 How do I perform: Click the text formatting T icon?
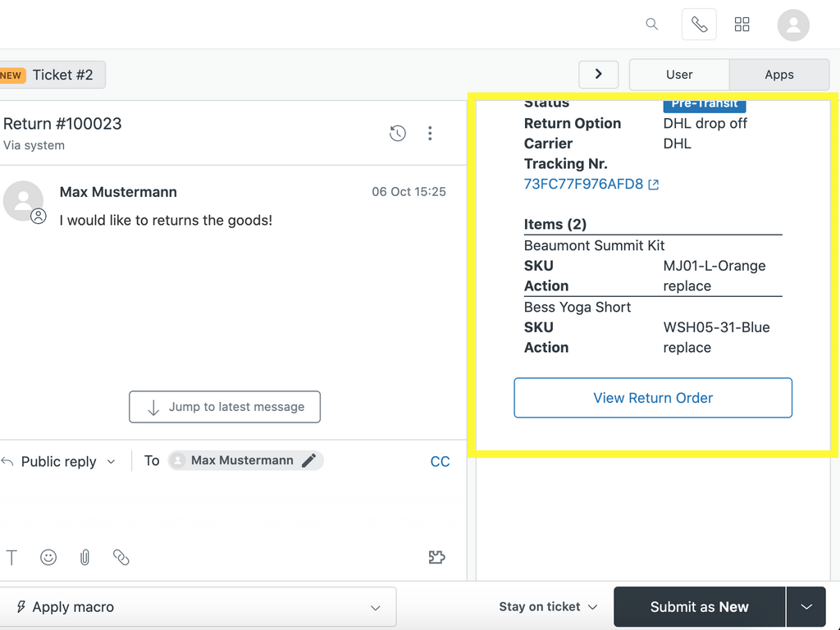tap(11, 558)
